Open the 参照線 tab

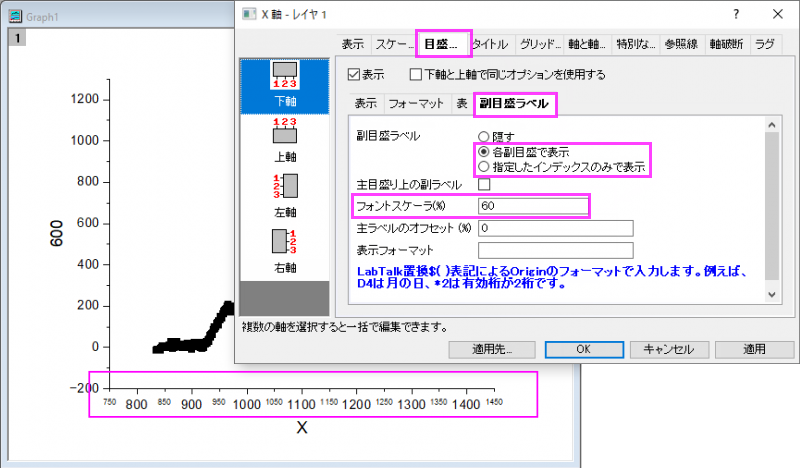(x=681, y=44)
